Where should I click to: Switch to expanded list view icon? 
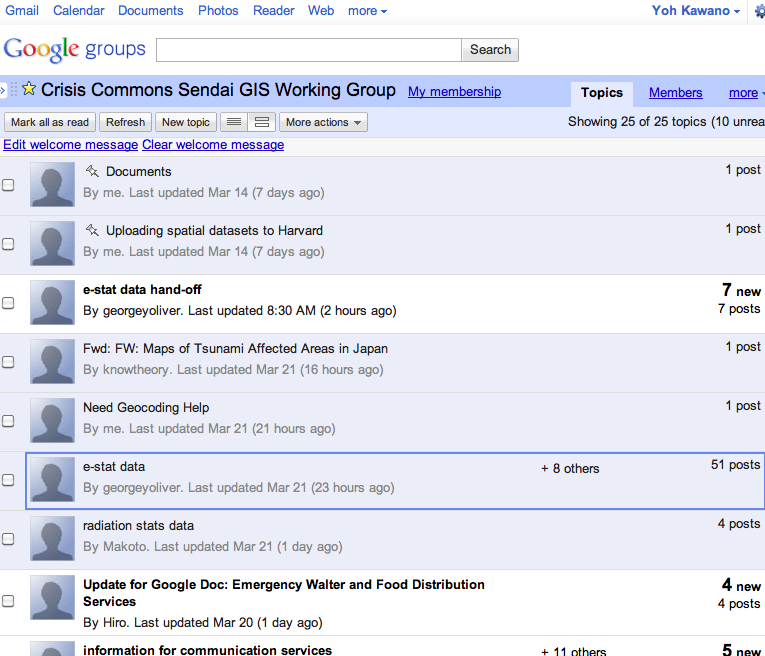pos(262,122)
